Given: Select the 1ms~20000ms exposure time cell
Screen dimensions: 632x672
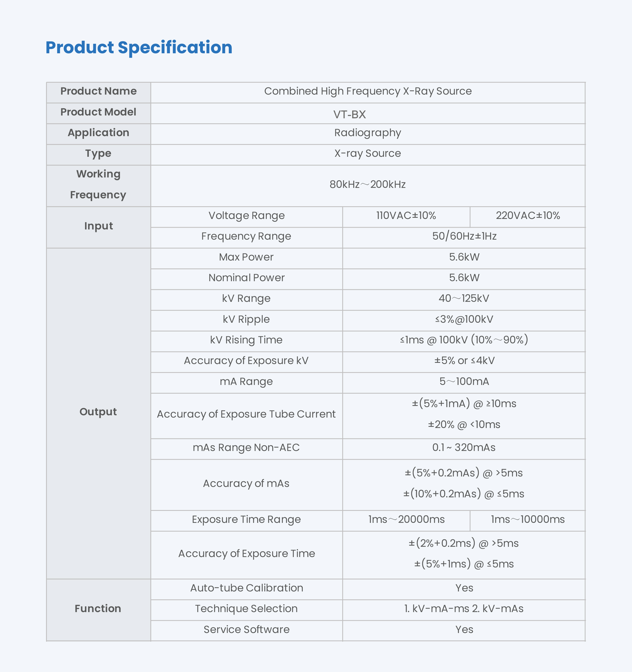Looking at the screenshot, I should tap(406, 520).
